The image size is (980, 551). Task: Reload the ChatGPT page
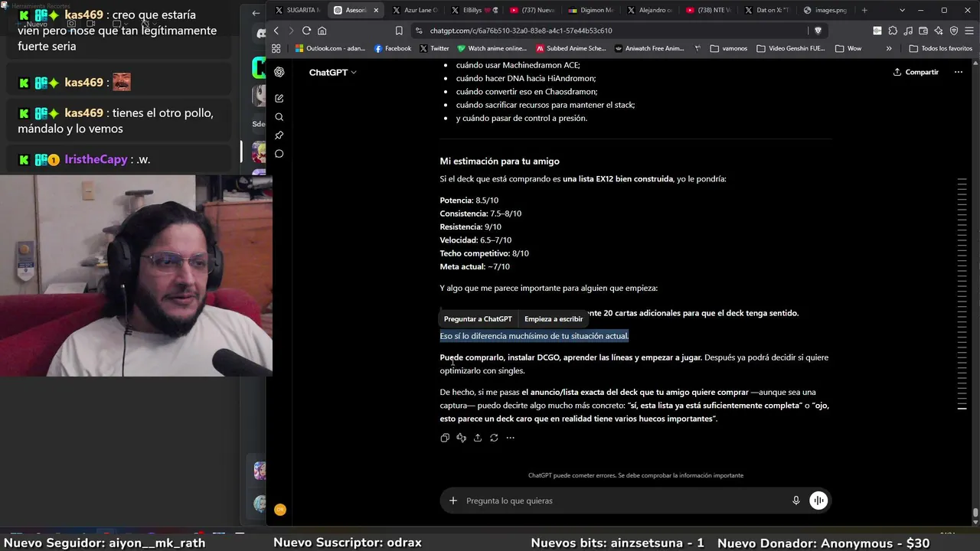[x=306, y=31]
